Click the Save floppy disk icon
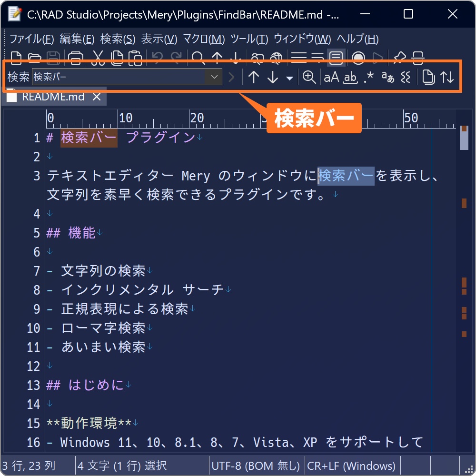 click(x=53, y=58)
